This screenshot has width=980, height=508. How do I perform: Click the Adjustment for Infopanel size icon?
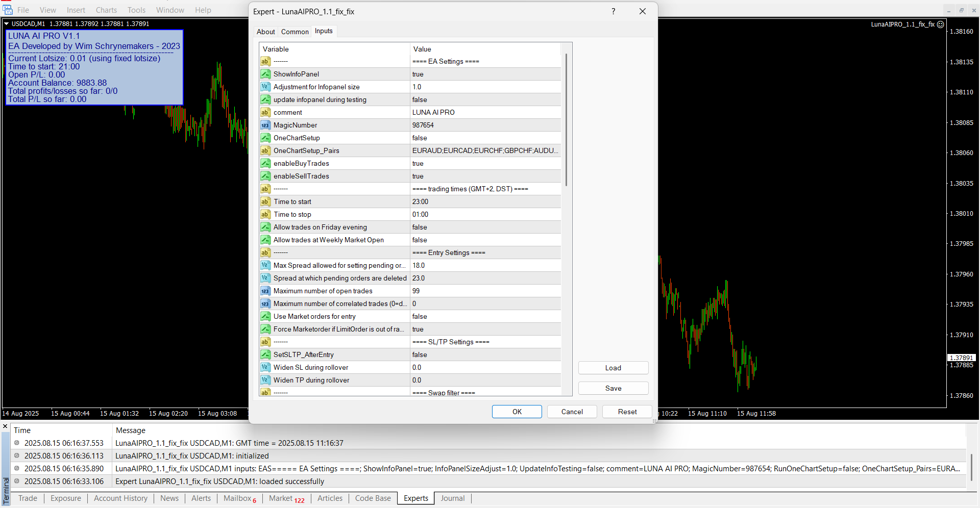click(x=265, y=87)
